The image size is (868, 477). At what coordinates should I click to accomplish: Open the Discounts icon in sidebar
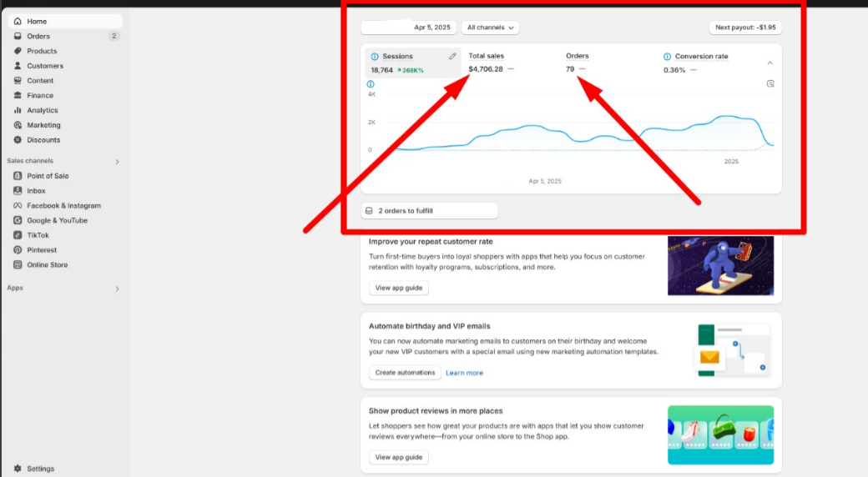(18, 140)
